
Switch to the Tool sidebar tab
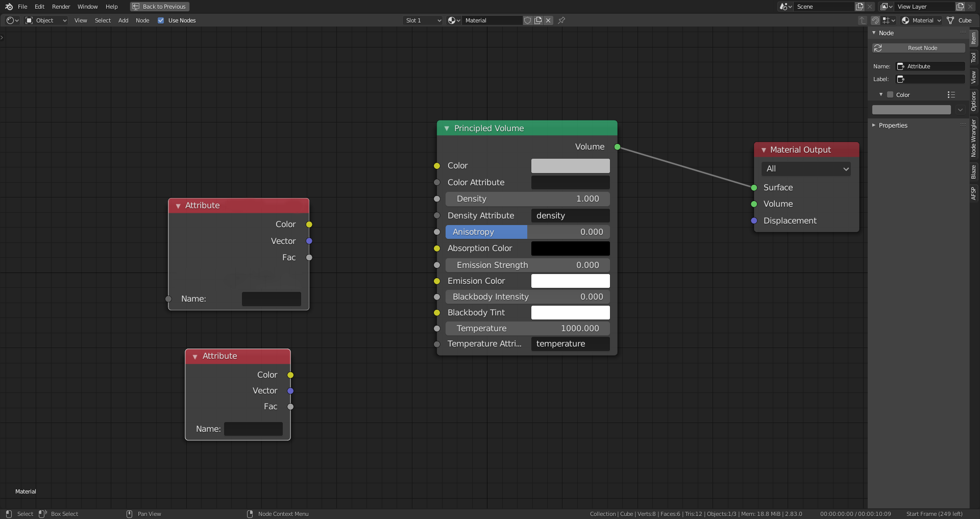pyautogui.click(x=974, y=57)
